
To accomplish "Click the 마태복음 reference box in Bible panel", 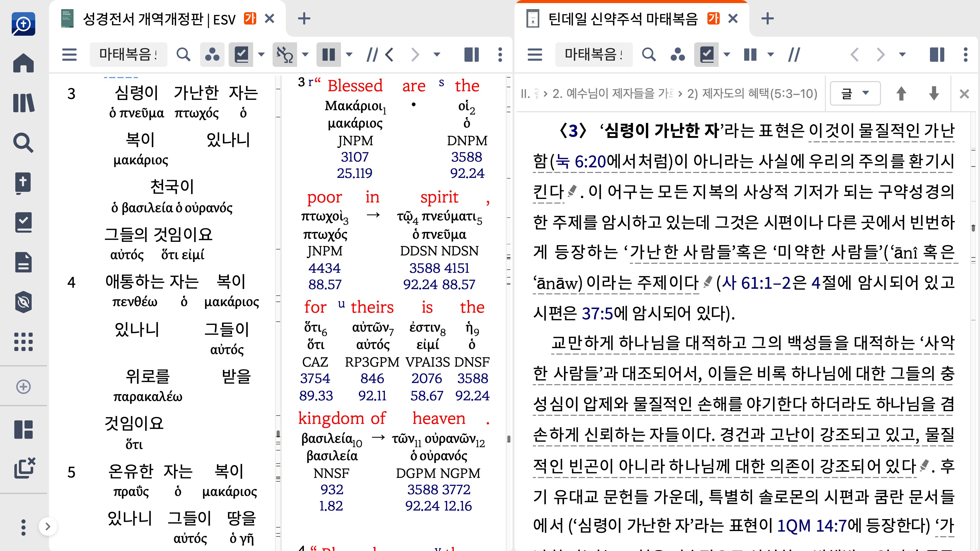I will 128,55.
